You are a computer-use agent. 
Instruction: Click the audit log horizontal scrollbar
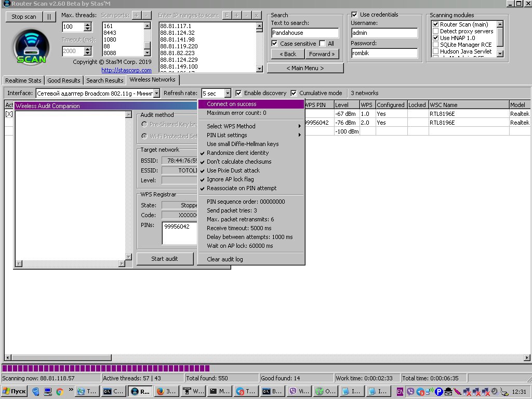pyautogui.click(x=70, y=263)
